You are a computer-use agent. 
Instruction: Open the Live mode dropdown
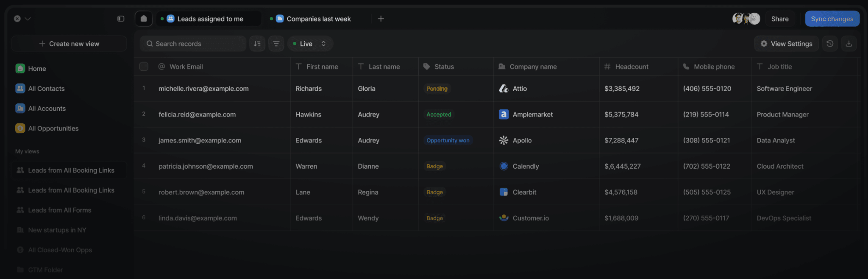click(x=310, y=44)
